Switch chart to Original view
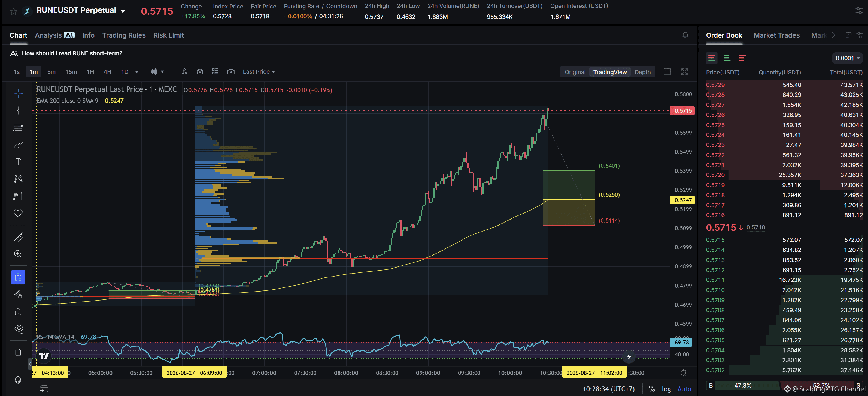This screenshot has height=396, width=868. click(575, 72)
